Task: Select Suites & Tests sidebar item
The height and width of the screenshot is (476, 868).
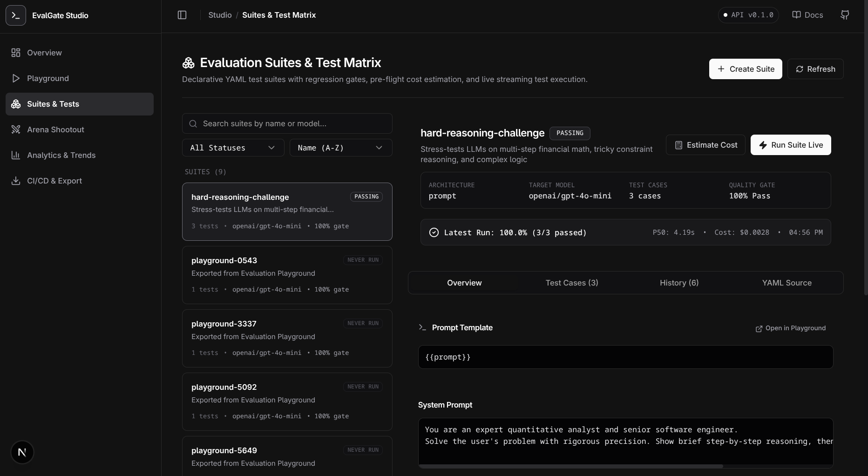Action: click(x=80, y=104)
